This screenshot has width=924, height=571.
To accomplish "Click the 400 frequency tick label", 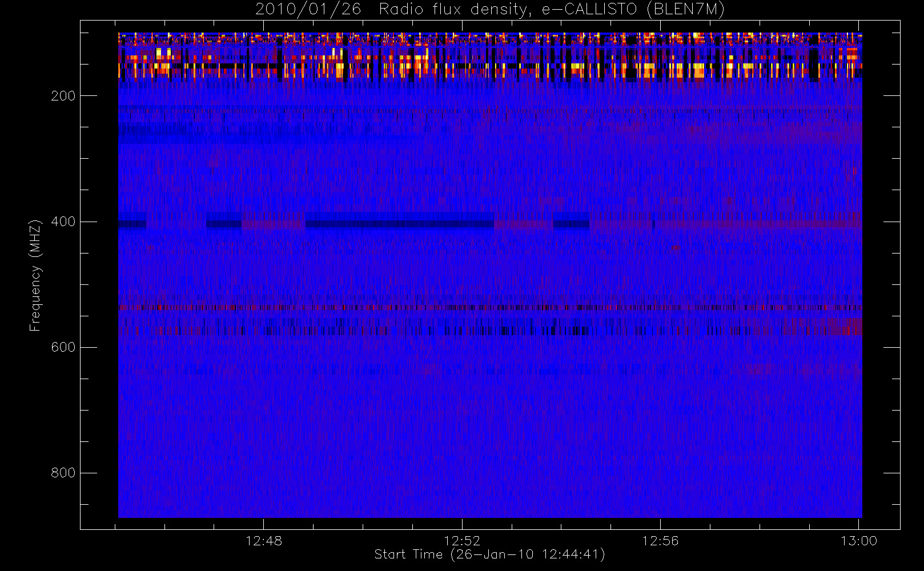I will 63,222.
